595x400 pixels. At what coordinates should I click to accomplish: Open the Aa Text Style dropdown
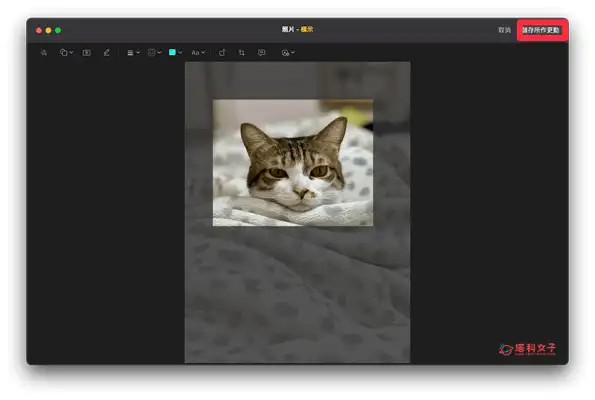click(198, 53)
